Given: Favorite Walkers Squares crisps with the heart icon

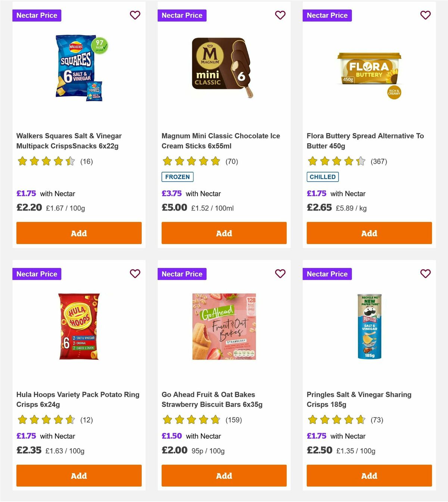Looking at the screenshot, I should (135, 15).
